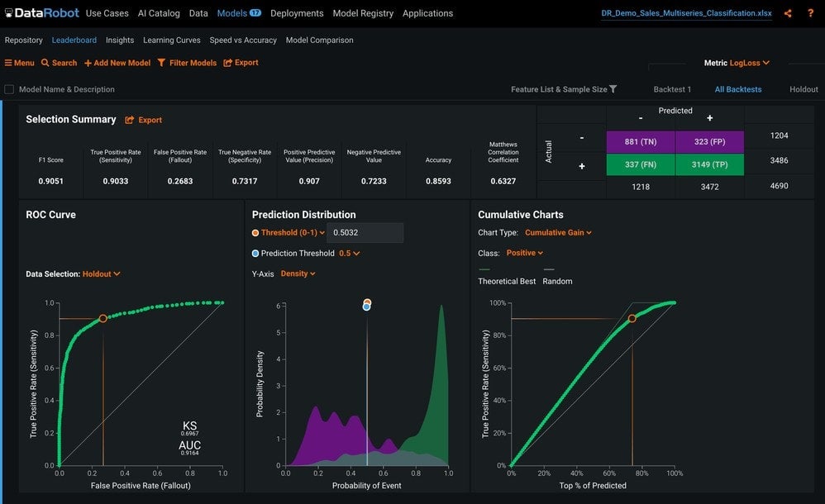Switch to the Insights tab

[x=120, y=40]
